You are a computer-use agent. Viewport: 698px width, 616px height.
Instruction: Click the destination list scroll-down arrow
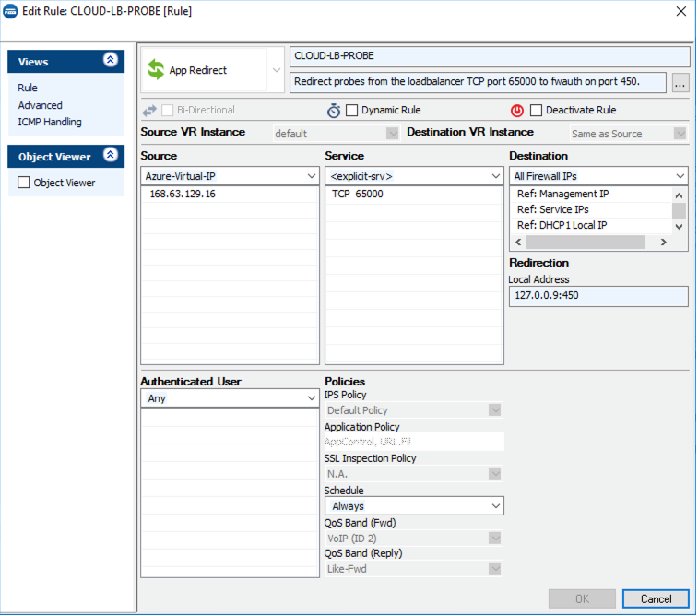point(679,227)
